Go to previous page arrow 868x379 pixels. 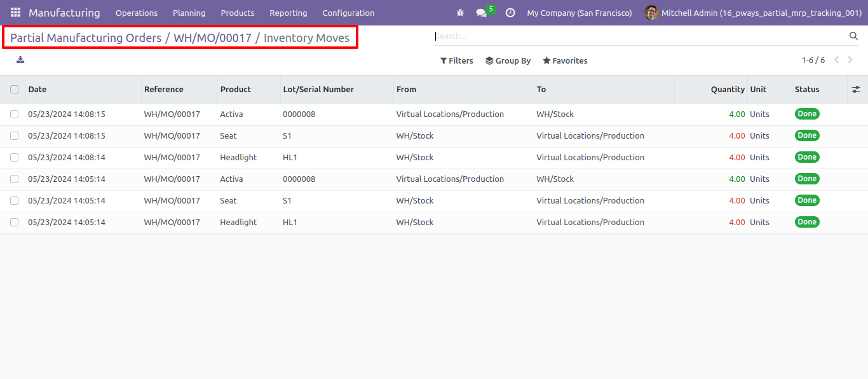(836, 60)
